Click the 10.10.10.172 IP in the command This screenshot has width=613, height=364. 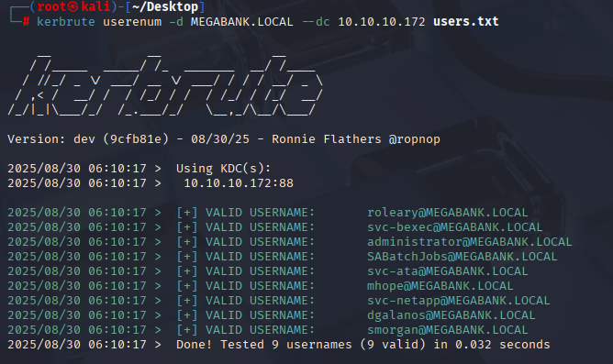382,21
